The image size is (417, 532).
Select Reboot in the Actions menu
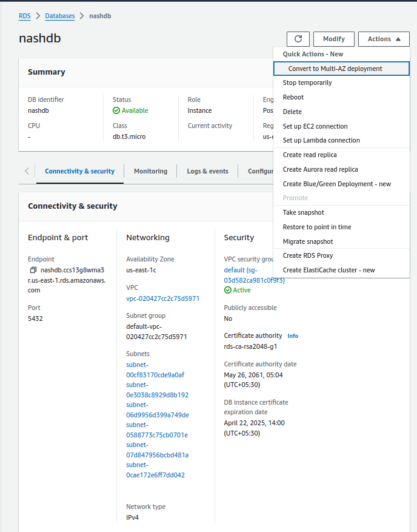(x=293, y=97)
